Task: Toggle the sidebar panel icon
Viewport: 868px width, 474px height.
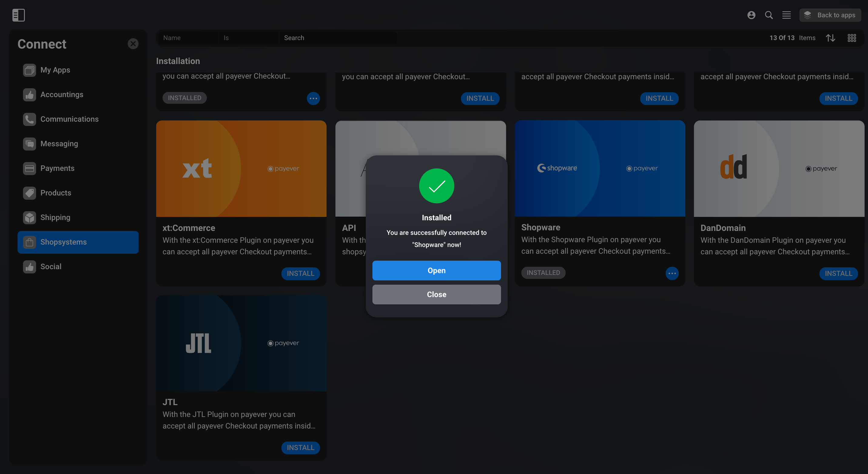Action: point(19,15)
